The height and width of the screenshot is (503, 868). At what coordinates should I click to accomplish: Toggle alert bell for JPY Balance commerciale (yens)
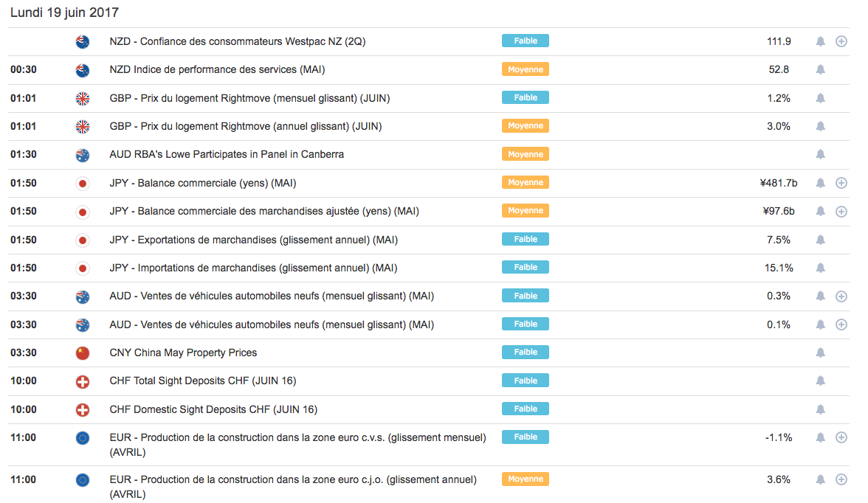[820, 183]
